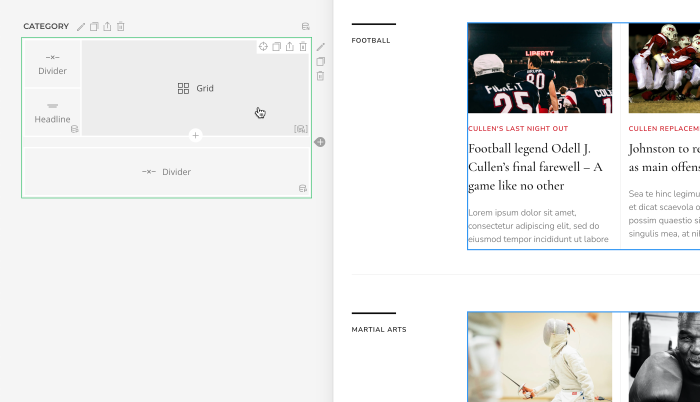Image resolution: width=700 pixels, height=402 pixels.
Task: Open the Cullen's Last Night Out football thumbnail
Action: [x=540, y=68]
